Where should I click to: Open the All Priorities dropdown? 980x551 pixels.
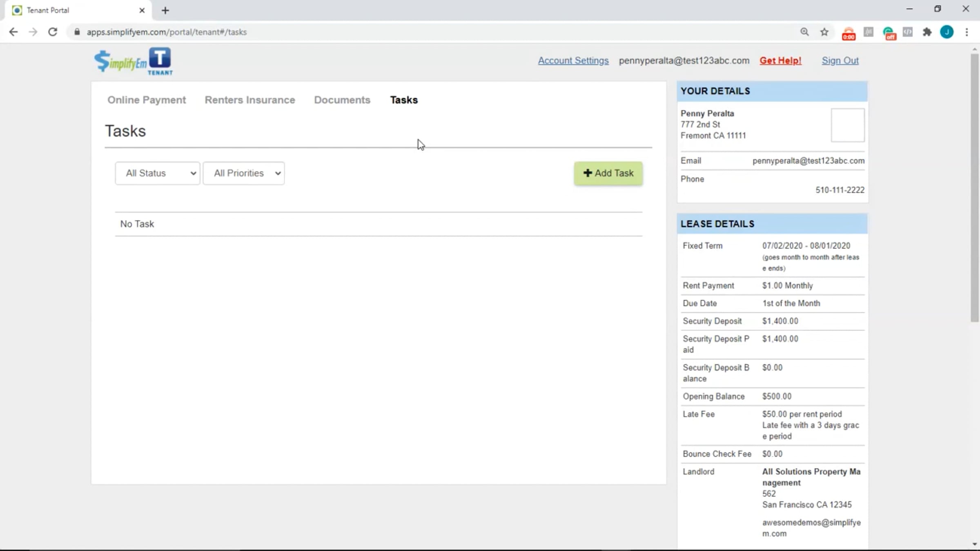244,173
